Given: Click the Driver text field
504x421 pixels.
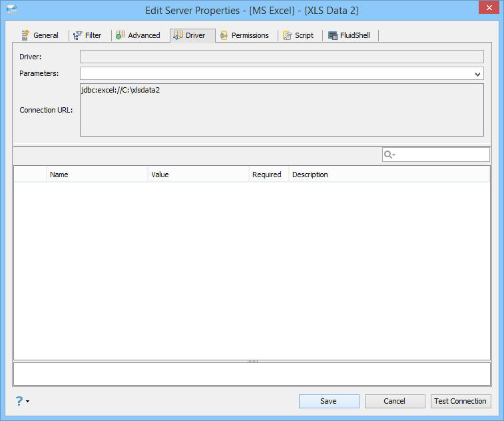Looking at the screenshot, I should pyautogui.click(x=282, y=57).
